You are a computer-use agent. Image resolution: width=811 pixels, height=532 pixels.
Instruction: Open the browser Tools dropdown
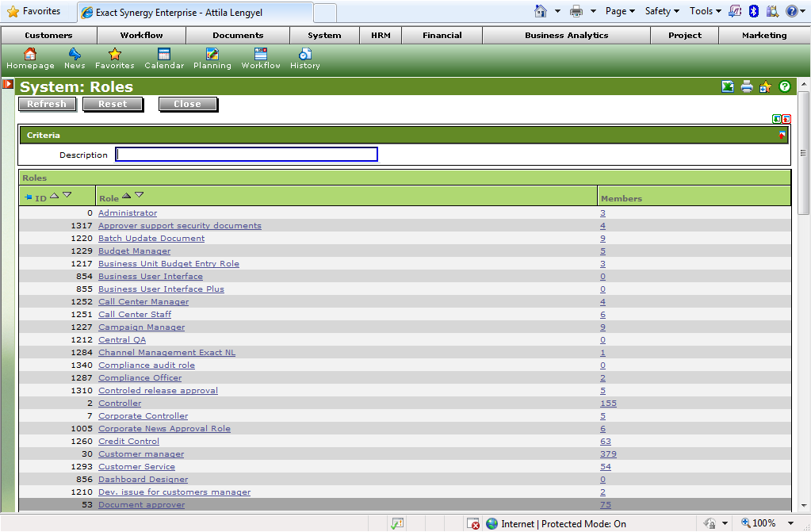pos(706,11)
